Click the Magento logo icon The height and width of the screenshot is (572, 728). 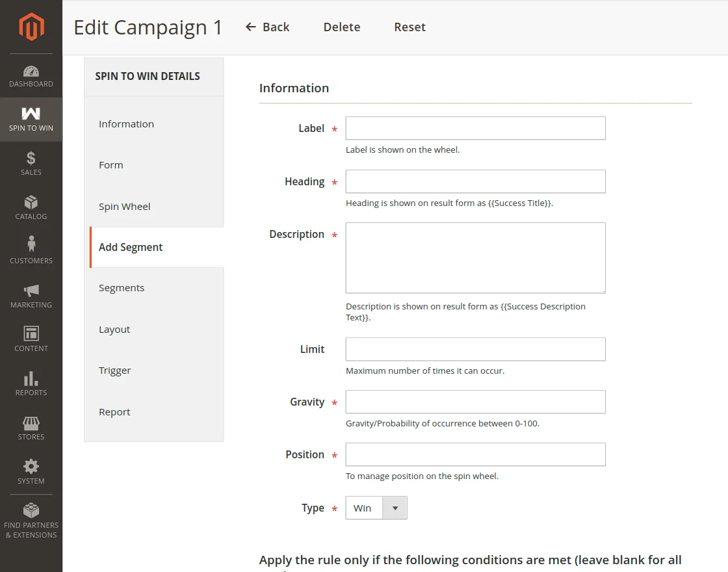(x=31, y=27)
